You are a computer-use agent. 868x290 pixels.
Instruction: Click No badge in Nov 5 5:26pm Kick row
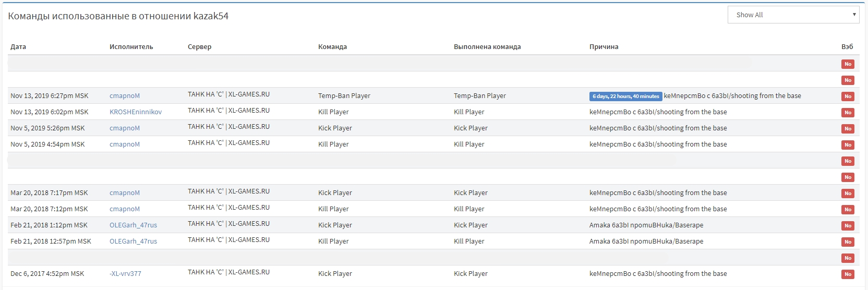(848, 129)
